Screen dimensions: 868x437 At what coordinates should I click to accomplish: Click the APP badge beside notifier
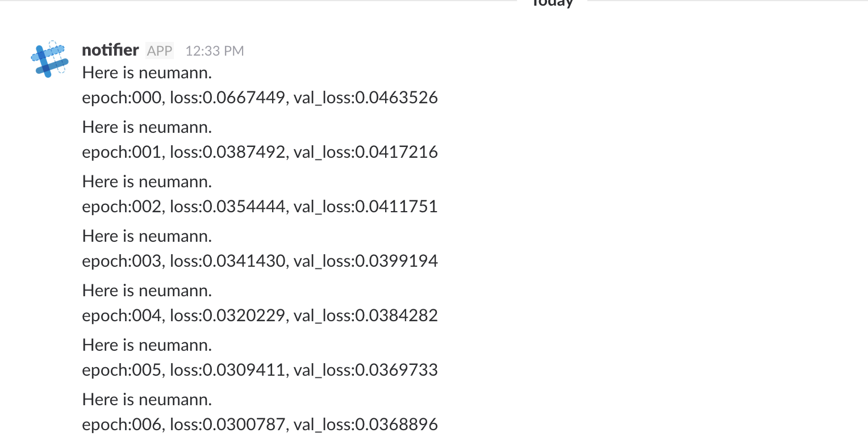[160, 51]
